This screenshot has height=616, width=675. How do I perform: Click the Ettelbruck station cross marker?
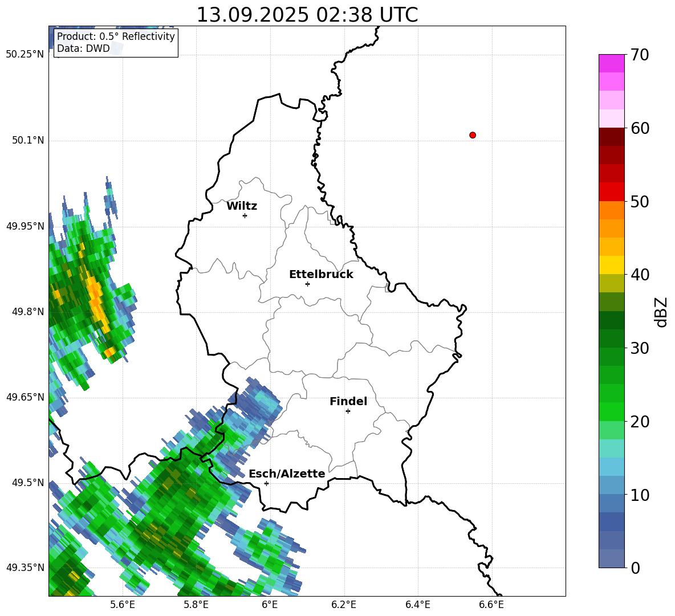click(x=307, y=284)
